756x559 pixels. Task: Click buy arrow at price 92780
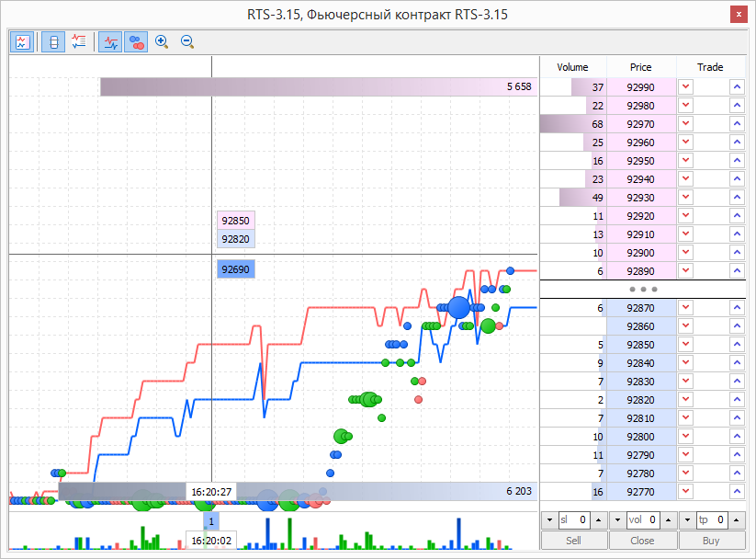tap(738, 473)
